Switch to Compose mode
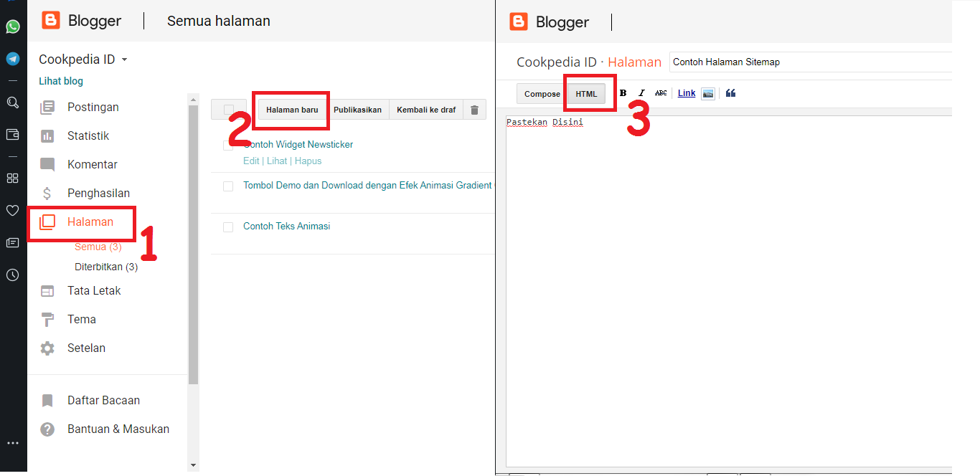980x476 pixels. click(x=542, y=94)
